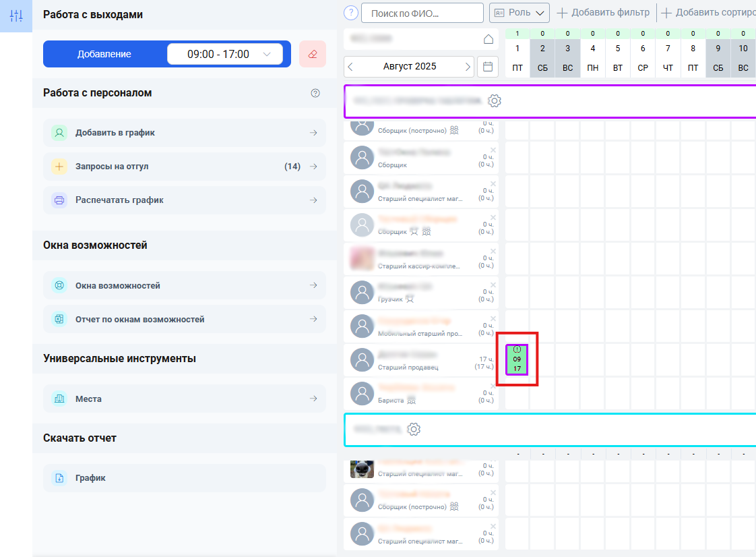Open Добавить в график
The image size is (756, 557).
pos(184,133)
